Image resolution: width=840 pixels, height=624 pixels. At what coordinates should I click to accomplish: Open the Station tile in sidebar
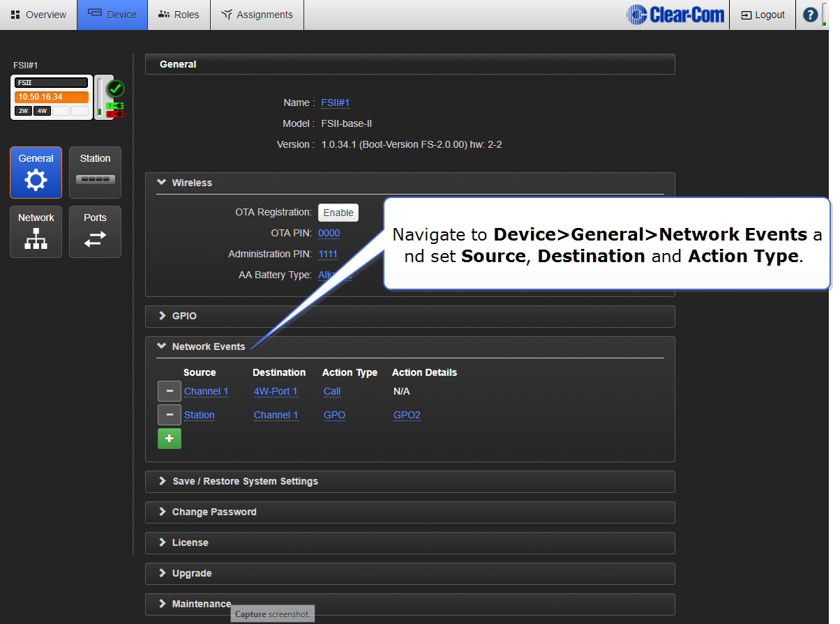click(x=95, y=172)
